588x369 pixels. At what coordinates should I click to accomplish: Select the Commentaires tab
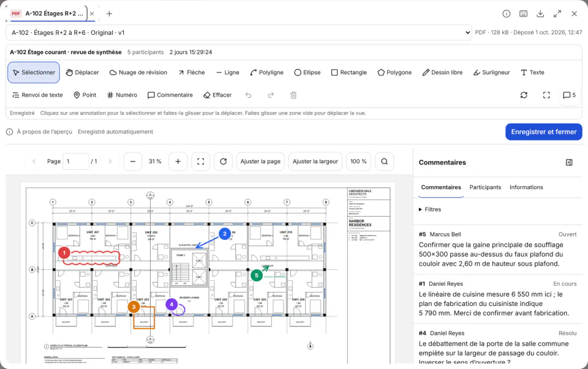pos(441,187)
